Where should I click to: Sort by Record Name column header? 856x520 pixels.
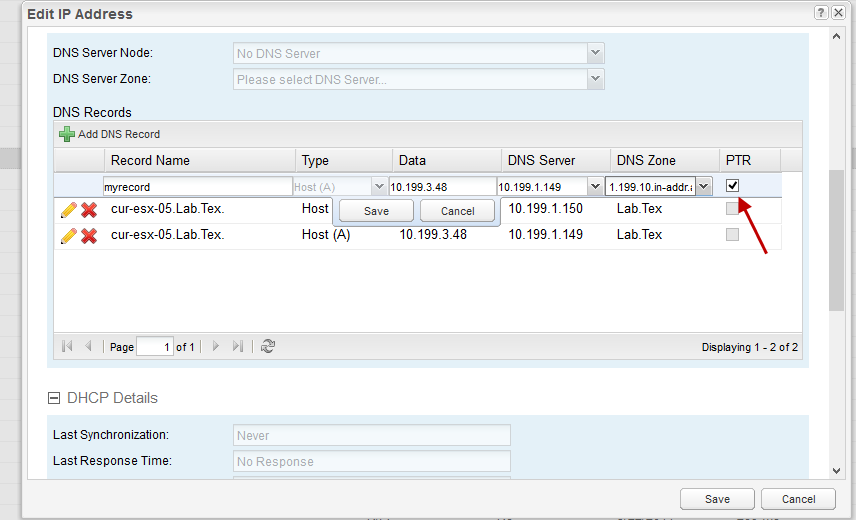[200, 160]
